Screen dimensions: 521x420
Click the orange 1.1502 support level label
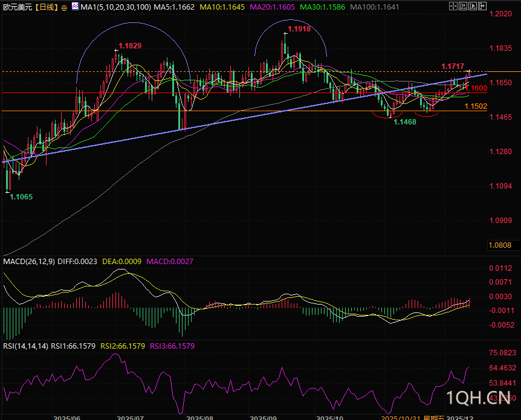(x=476, y=106)
